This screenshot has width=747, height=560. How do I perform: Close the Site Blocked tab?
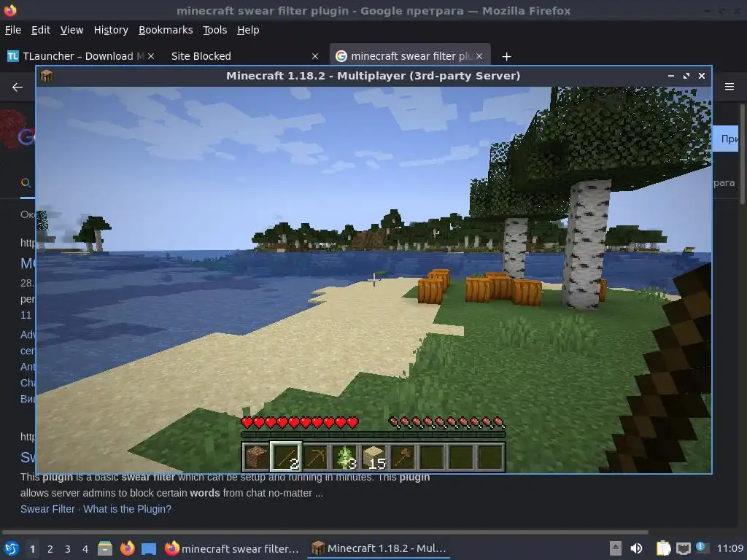tap(315, 56)
